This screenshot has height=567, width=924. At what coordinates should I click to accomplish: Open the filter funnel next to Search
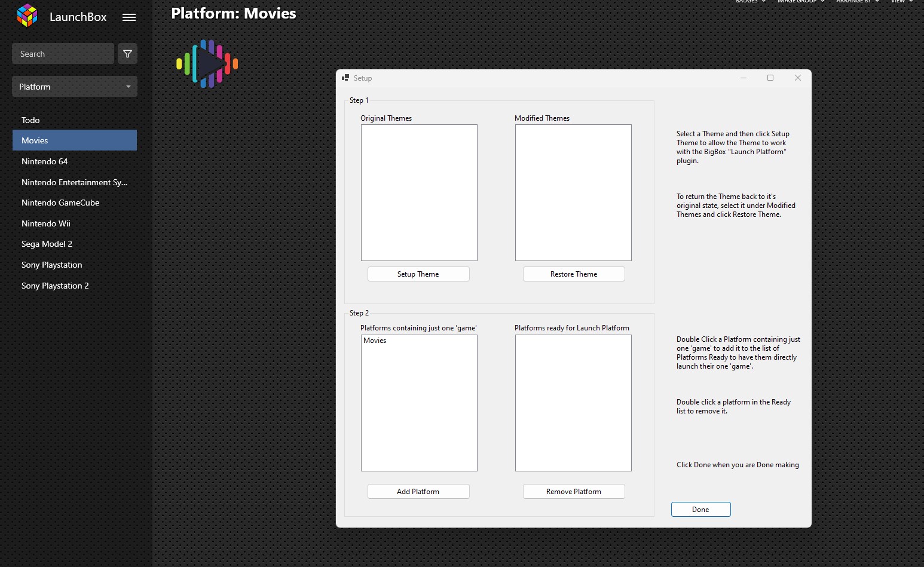tap(127, 54)
